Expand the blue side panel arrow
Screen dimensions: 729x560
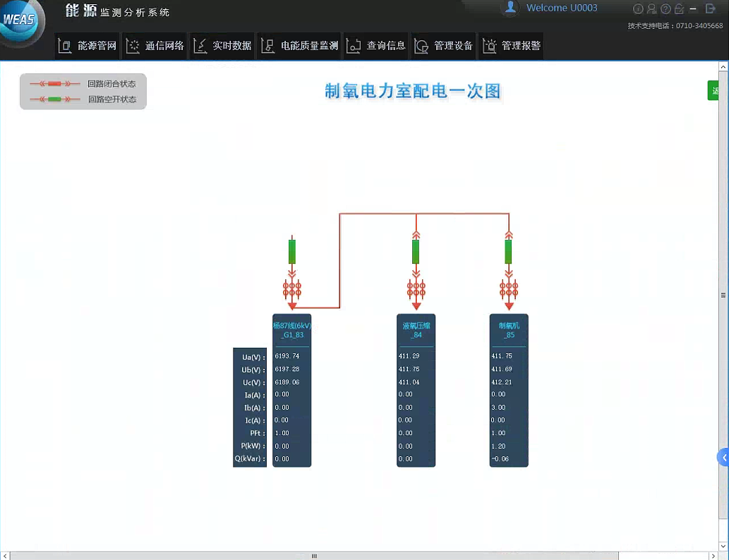coord(723,457)
